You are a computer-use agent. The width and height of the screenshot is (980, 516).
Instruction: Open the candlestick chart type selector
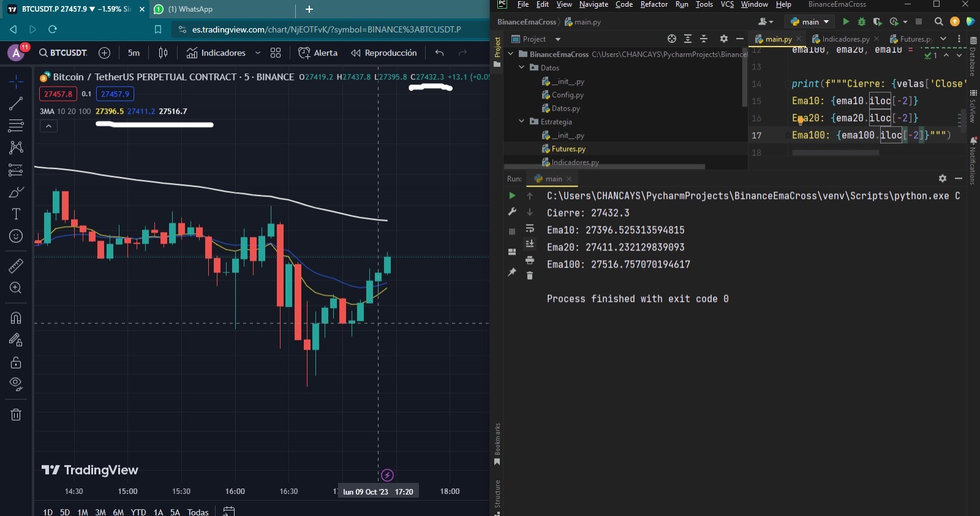click(x=163, y=53)
